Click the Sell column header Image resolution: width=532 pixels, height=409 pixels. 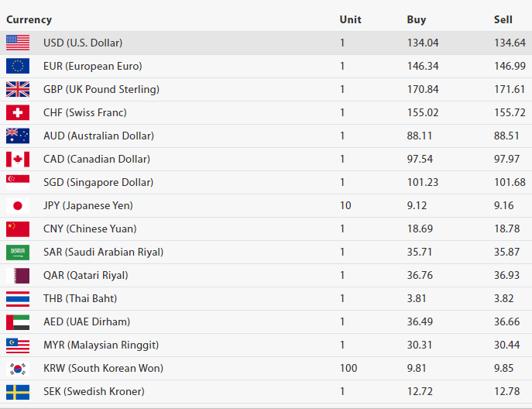click(503, 19)
